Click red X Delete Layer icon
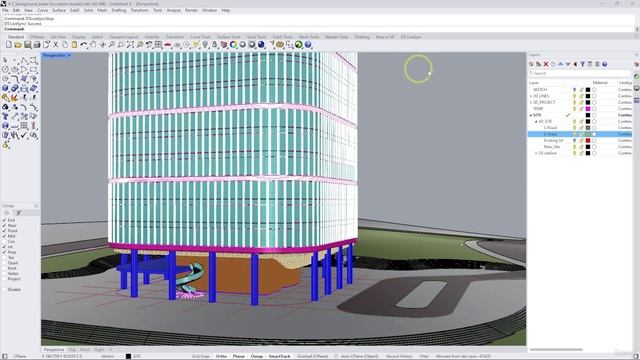Screen dimensions: 640x360 click(546, 64)
